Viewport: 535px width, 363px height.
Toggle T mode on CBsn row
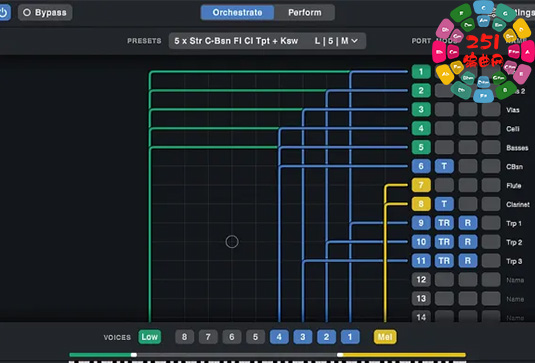[444, 166]
